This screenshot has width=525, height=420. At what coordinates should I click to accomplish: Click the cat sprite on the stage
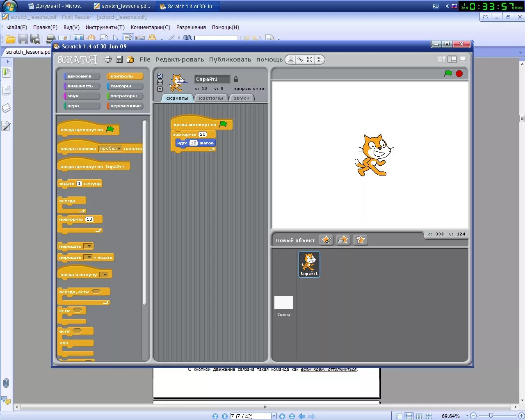373,155
